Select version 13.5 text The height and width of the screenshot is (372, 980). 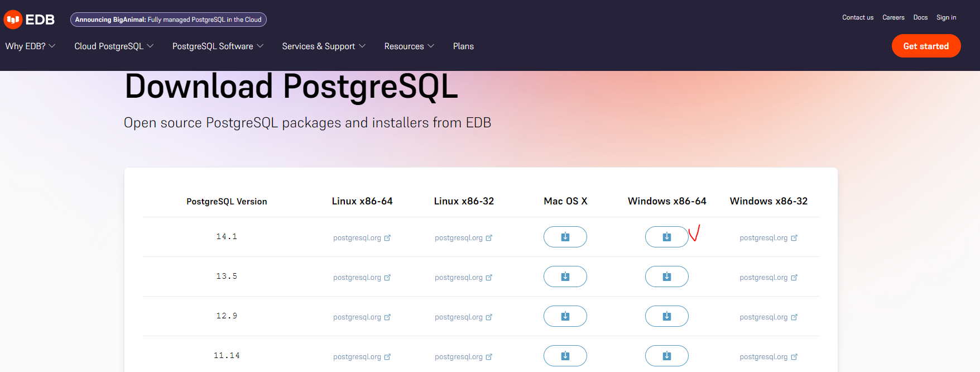(227, 276)
